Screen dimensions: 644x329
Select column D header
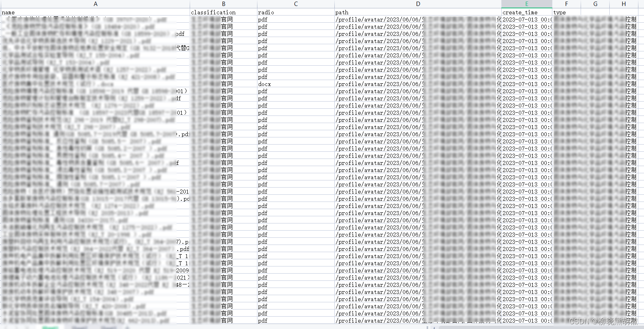418,4
